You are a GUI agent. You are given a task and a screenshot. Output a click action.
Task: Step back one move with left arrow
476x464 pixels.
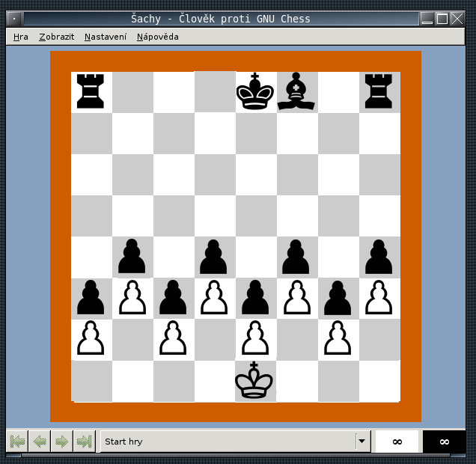(40, 442)
